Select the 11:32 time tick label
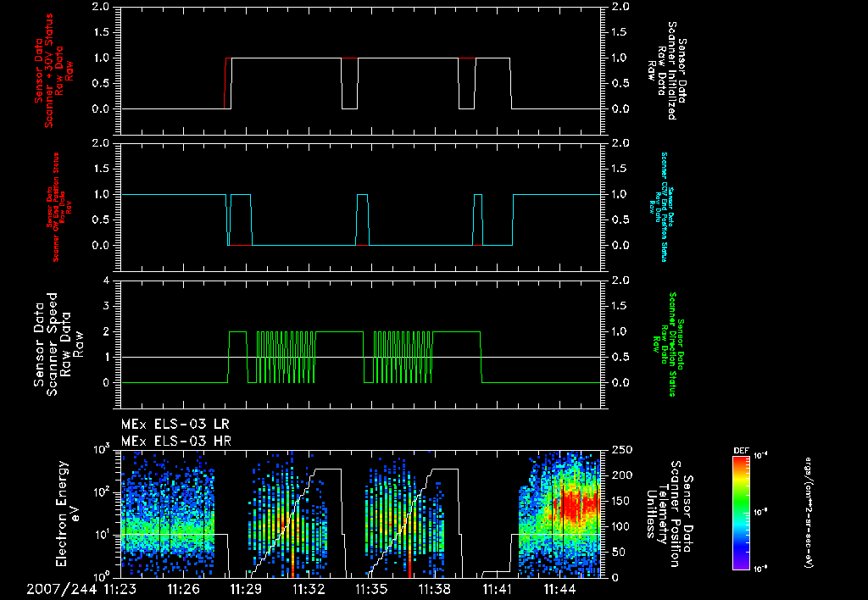The width and height of the screenshot is (868, 600). coord(309,590)
